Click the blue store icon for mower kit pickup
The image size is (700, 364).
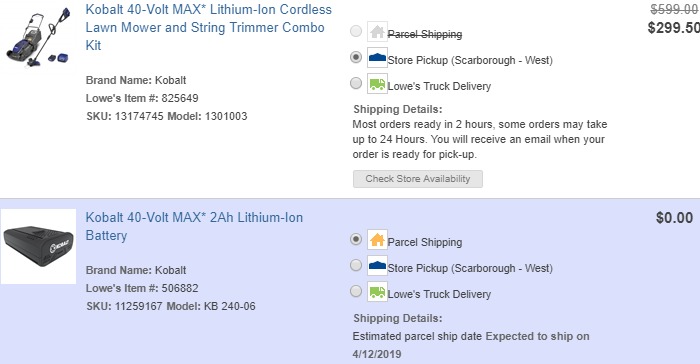[377, 58]
